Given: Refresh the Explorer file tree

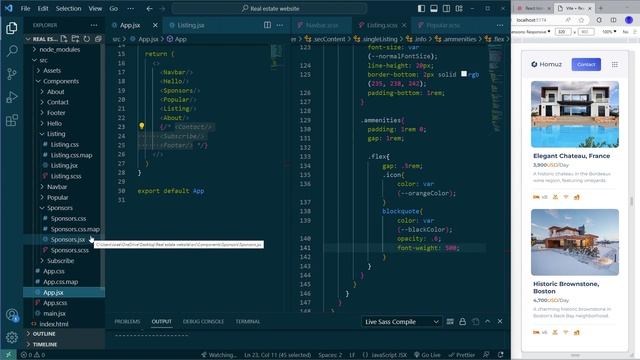Looking at the screenshot, I should (x=87, y=39).
